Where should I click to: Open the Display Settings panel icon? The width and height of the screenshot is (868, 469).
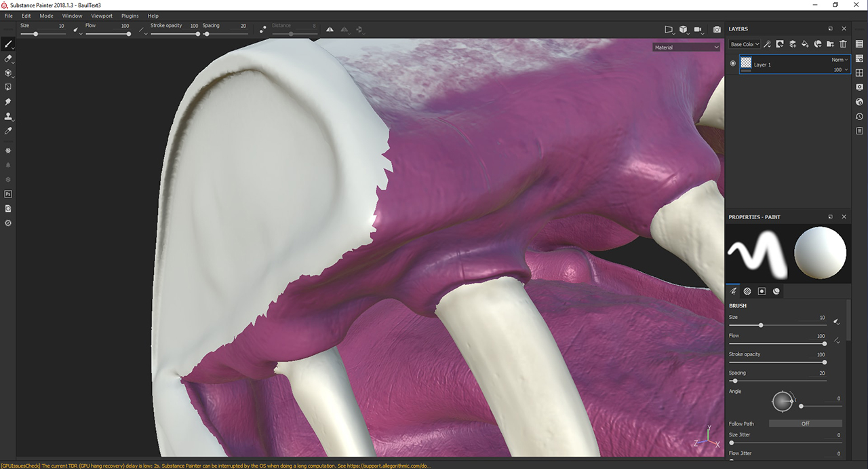coord(860,87)
